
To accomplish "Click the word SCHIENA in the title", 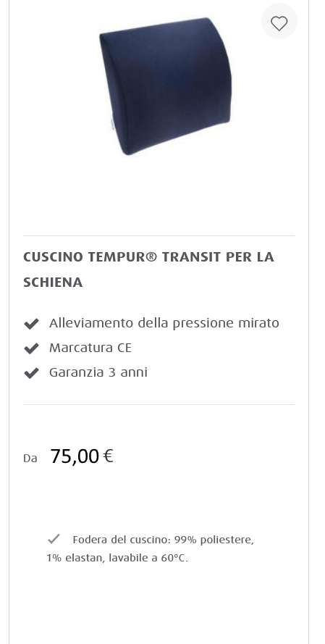I will click(x=53, y=283).
